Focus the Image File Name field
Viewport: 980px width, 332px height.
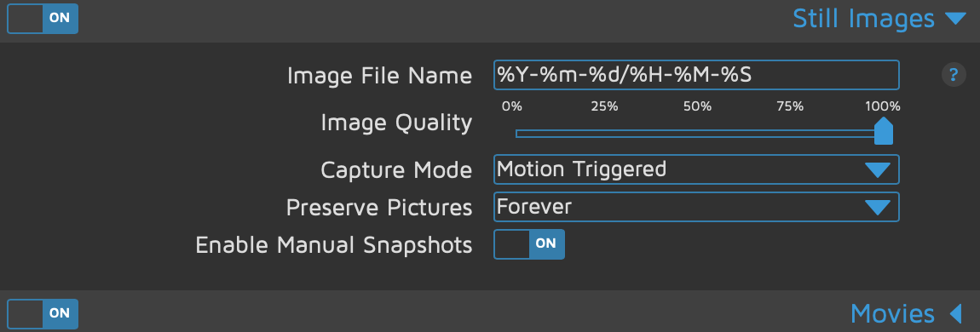(696, 75)
